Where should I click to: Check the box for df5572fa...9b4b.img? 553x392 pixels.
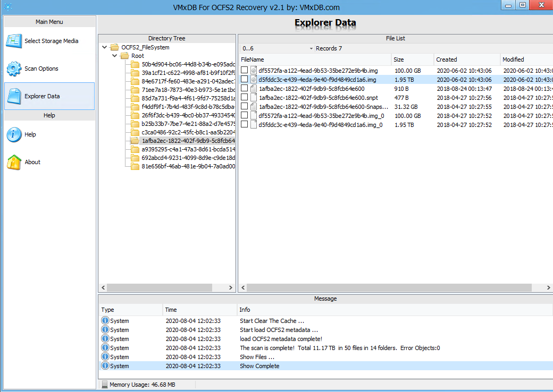[244, 70]
